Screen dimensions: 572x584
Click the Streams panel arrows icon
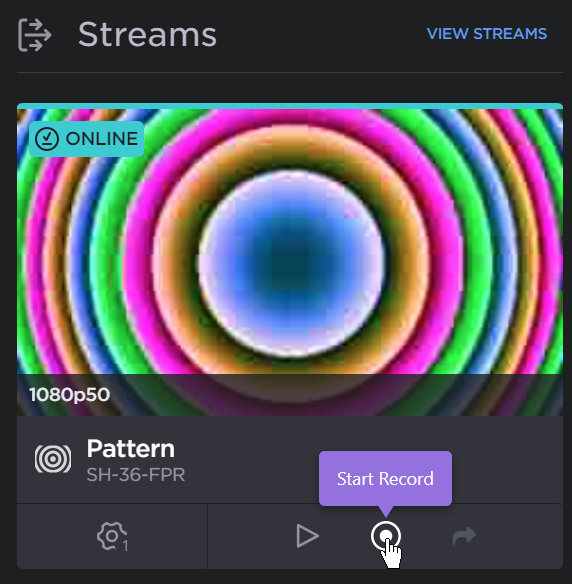click(34, 35)
